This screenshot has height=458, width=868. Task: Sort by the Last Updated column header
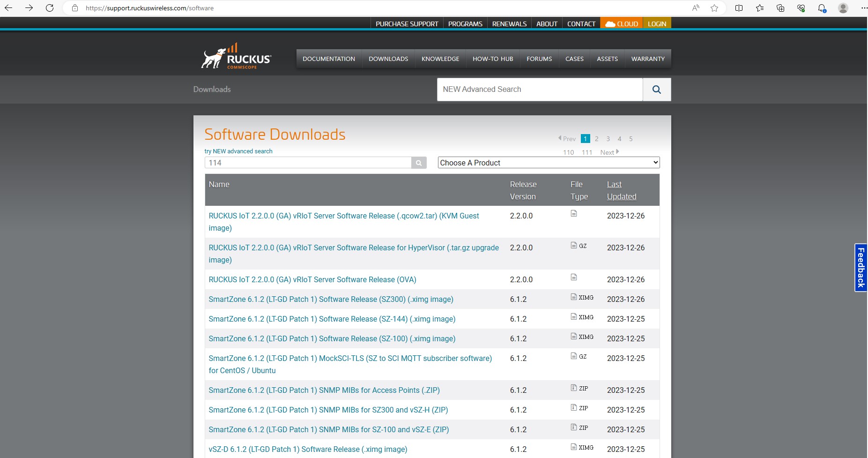(622, 190)
